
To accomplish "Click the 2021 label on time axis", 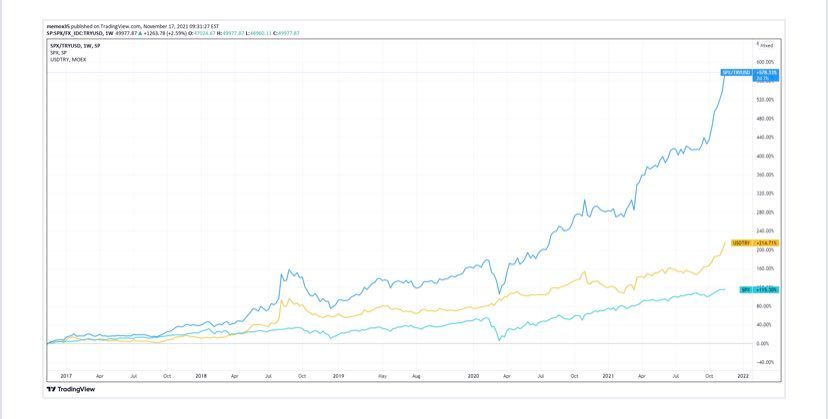I will pos(606,375).
